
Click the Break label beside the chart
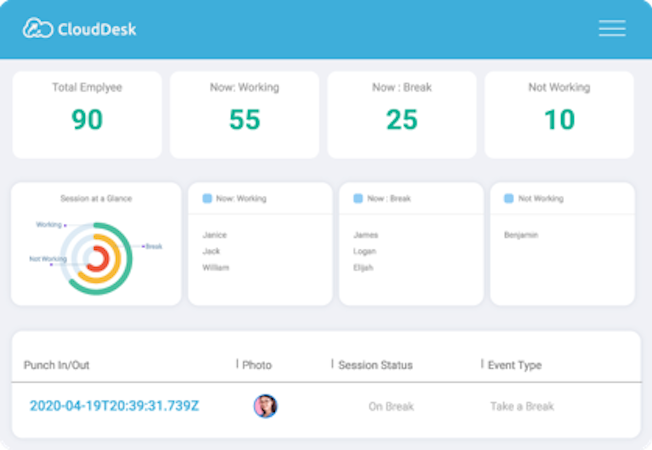click(154, 246)
